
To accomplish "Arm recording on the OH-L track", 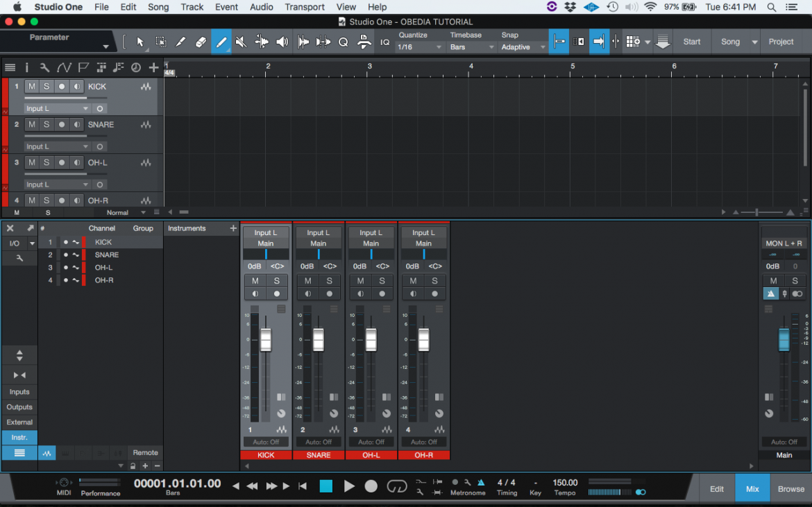I will 62,162.
